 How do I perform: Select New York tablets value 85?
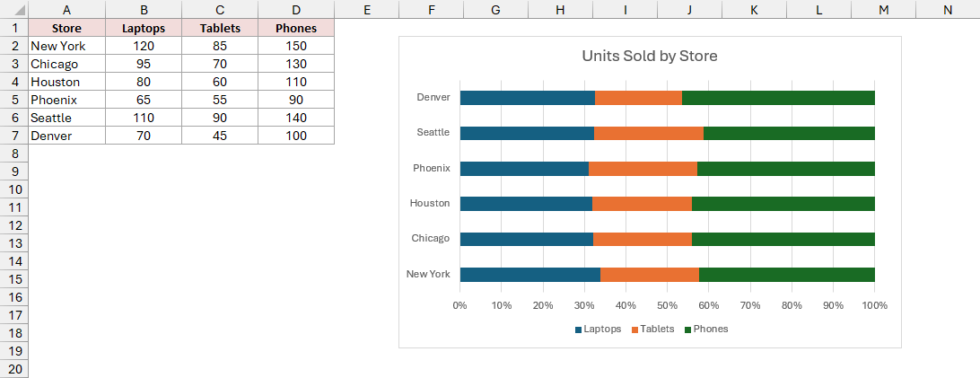pyautogui.click(x=220, y=46)
